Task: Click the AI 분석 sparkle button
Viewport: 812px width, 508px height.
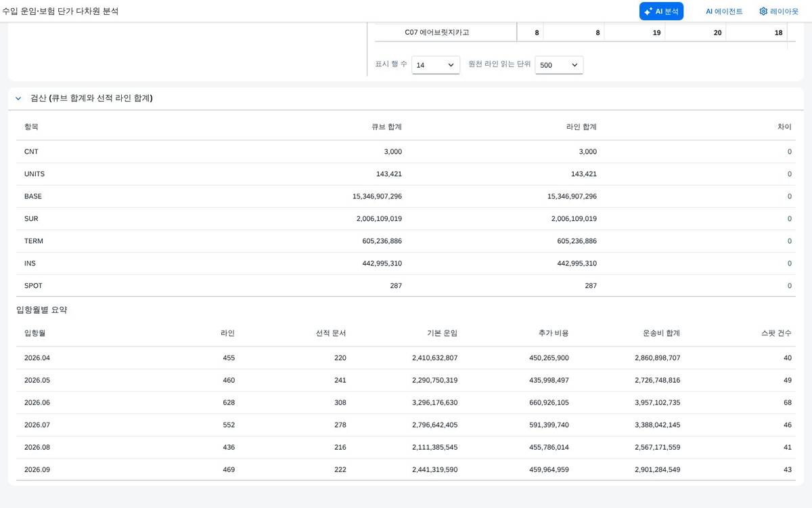Action: (x=661, y=11)
